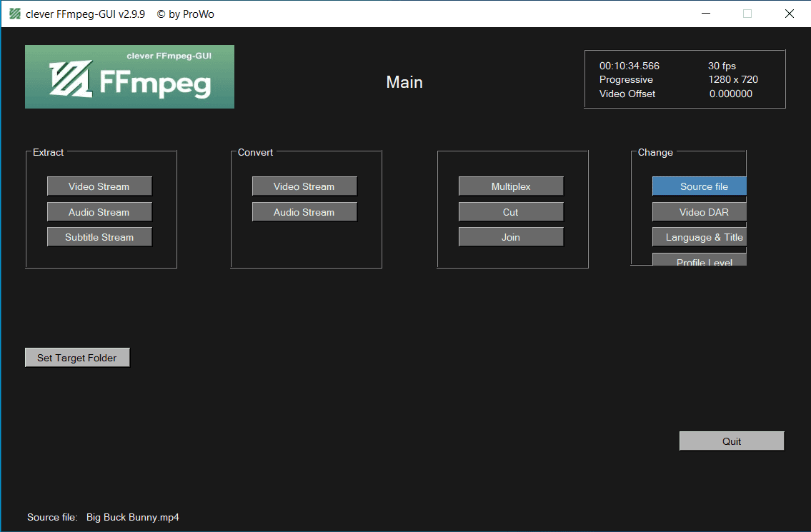The width and height of the screenshot is (811, 532).
Task: Click the '30 fps' frame rate text
Action: 722,66
